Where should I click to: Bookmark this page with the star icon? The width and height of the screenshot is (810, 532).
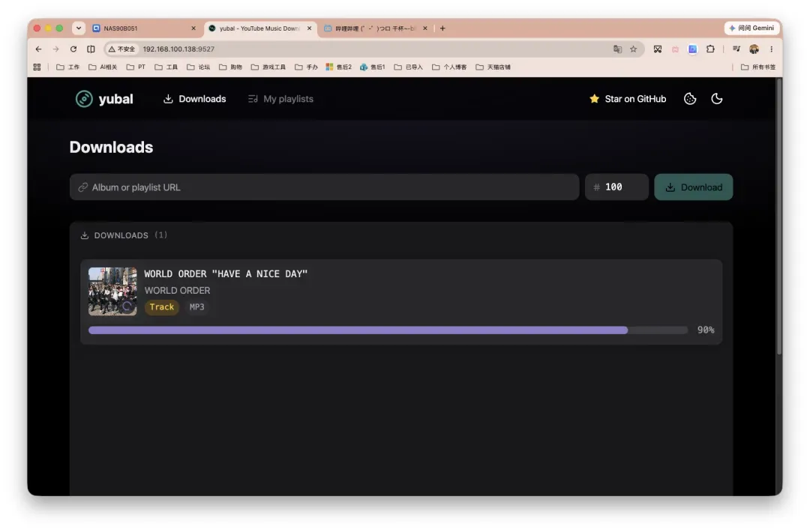click(633, 49)
